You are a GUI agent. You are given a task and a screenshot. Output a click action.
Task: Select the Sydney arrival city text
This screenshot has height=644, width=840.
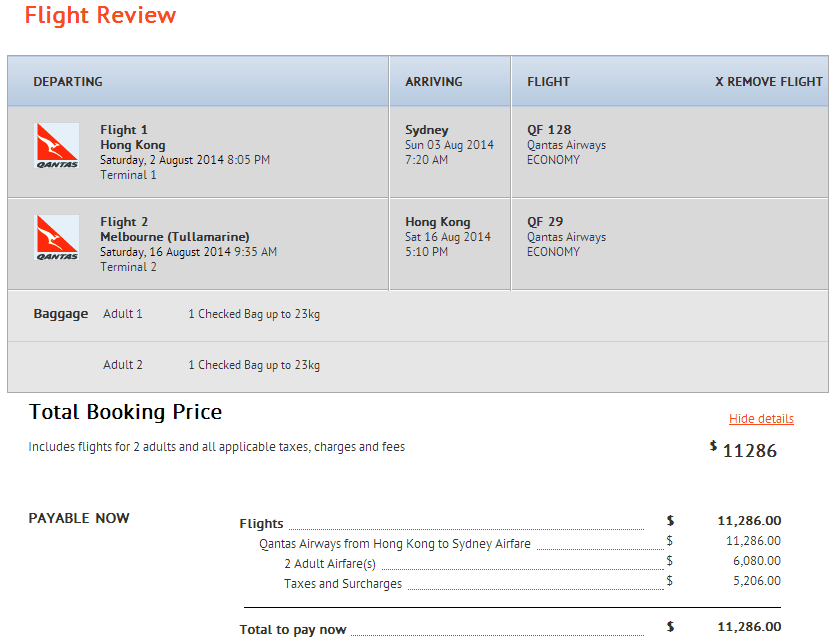(427, 130)
